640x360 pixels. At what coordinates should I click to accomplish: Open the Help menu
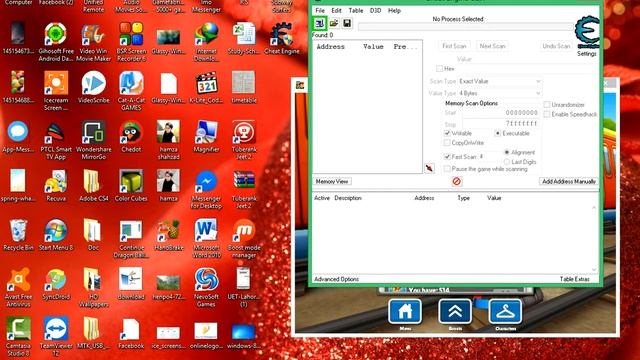tap(394, 11)
